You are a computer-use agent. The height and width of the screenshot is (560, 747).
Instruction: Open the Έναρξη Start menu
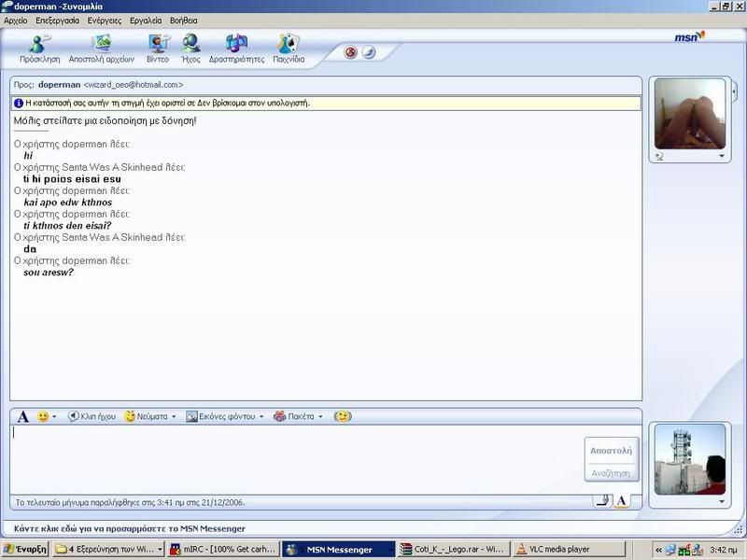(x=25, y=549)
